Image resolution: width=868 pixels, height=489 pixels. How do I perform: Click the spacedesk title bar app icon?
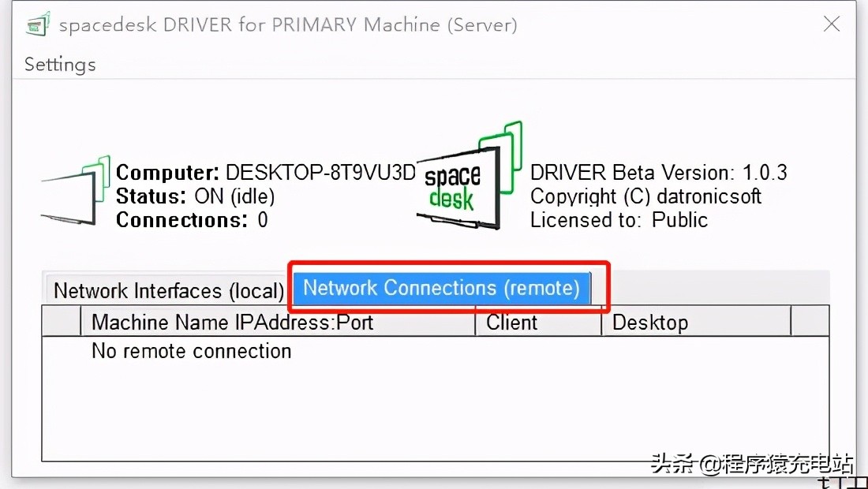point(38,24)
